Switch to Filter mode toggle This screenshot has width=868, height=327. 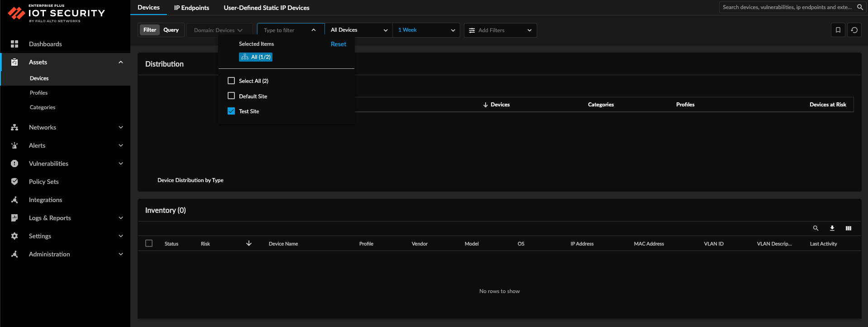[x=149, y=30]
